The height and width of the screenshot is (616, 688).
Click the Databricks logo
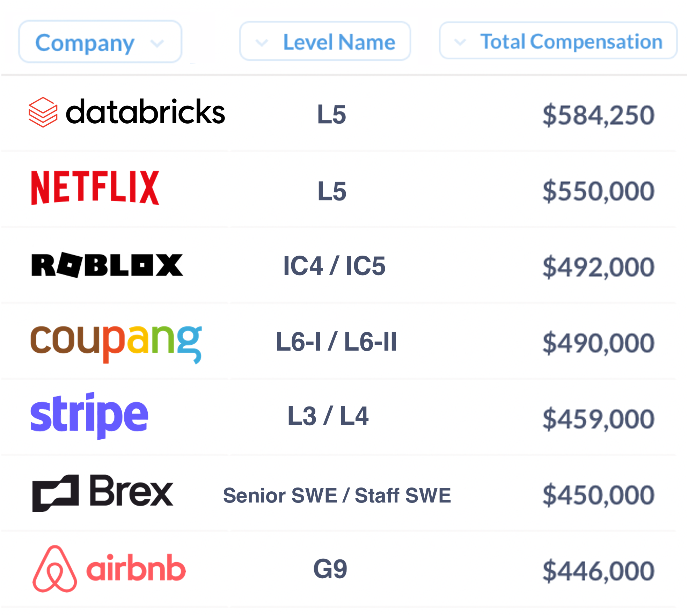[127, 112]
